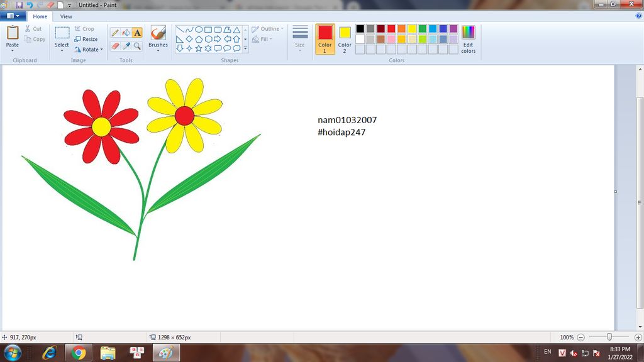Expand the Brushes dropdown arrow
Image resolution: width=644 pixels, height=362 pixels.
[x=158, y=50]
